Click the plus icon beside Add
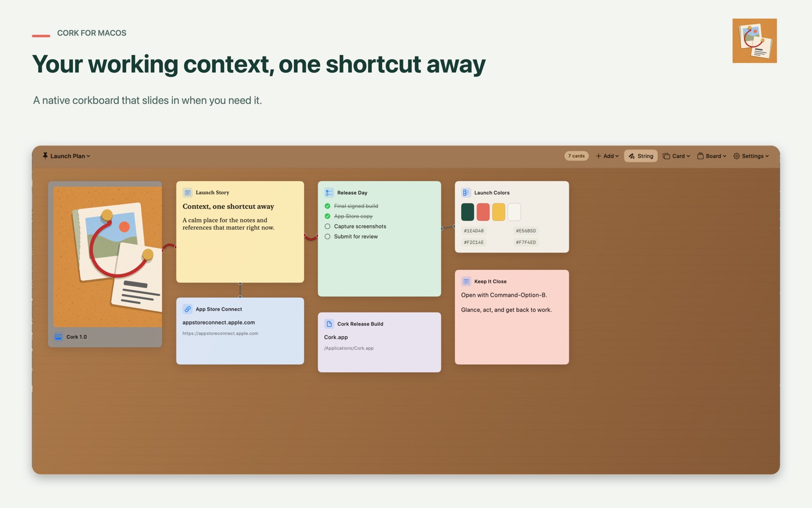Screen dimensions: 812x508 click(598, 156)
